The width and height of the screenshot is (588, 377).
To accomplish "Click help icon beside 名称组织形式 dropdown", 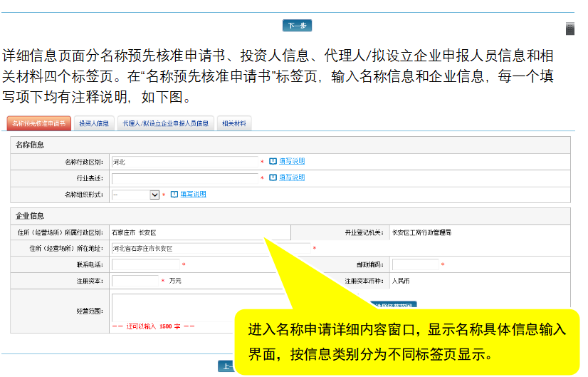I will pyautogui.click(x=174, y=194).
